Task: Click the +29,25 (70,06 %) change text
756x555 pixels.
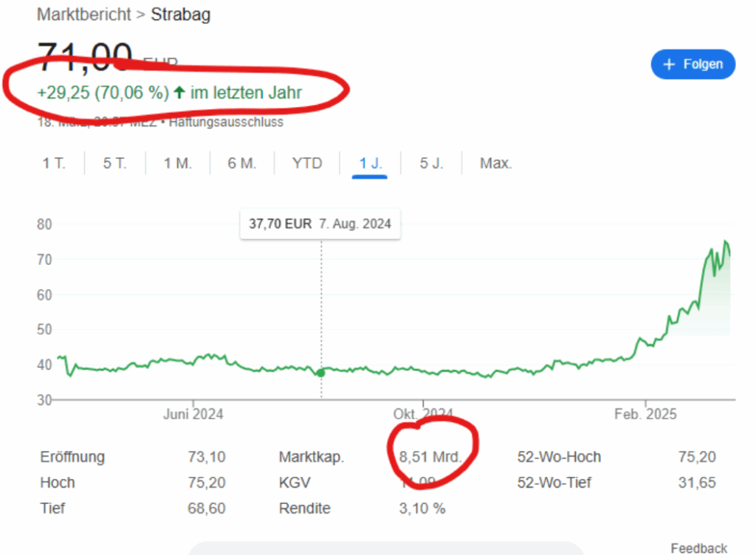Action: click(x=103, y=92)
